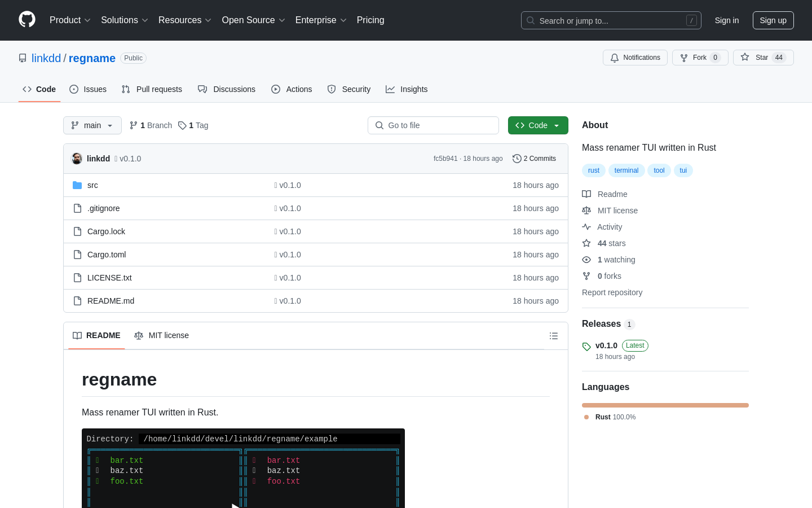Click the star icon in Star button
Image resolution: width=812 pixels, height=508 pixels.
pos(745,58)
